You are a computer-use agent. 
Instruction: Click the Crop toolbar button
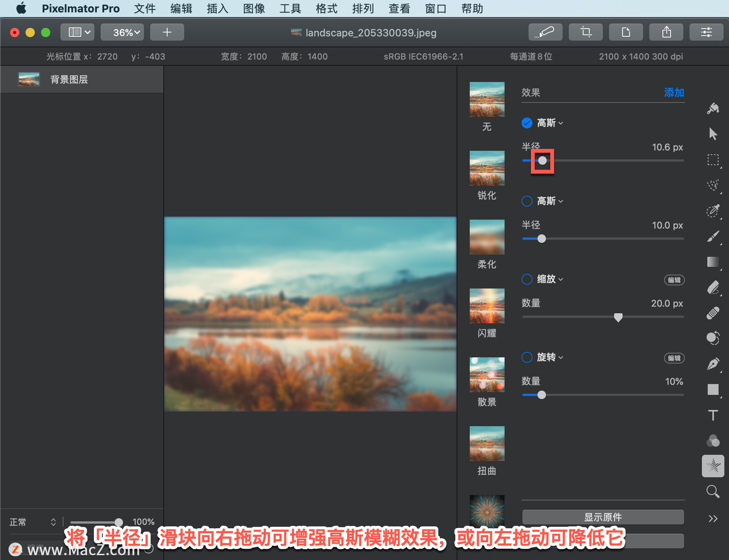click(x=585, y=32)
